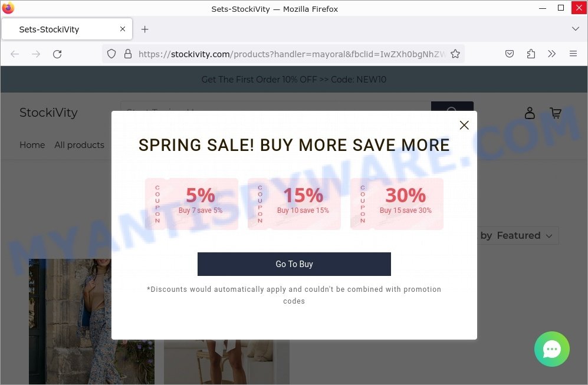Reload the current page
588x385 pixels.
pyautogui.click(x=57, y=54)
